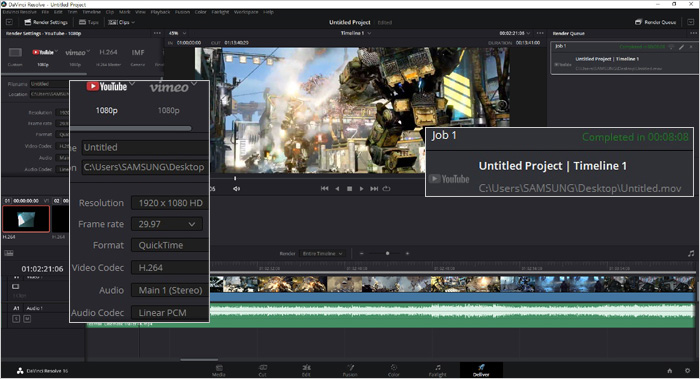Screen dimensions: 700x379
Task: Open the Timeline 1 name dropdown
Action: (x=356, y=33)
